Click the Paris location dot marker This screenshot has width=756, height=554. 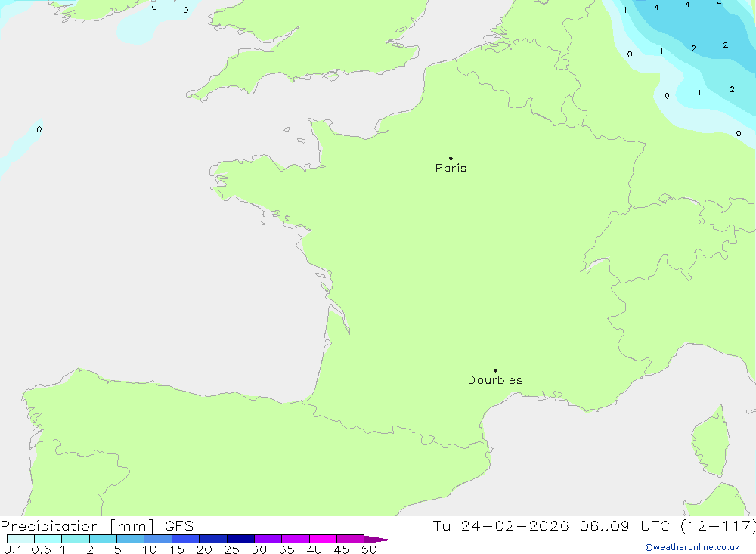tap(451, 158)
